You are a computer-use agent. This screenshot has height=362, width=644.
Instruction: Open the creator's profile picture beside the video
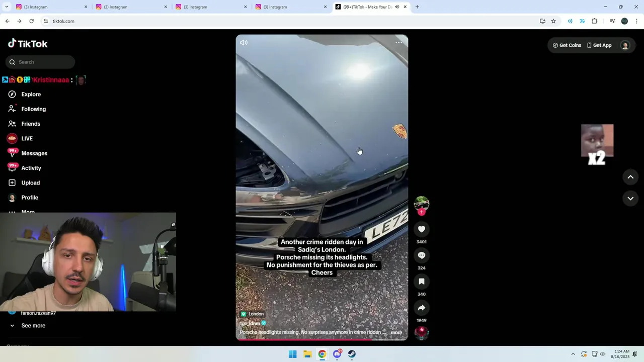pyautogui.click(x=422, y=203)
